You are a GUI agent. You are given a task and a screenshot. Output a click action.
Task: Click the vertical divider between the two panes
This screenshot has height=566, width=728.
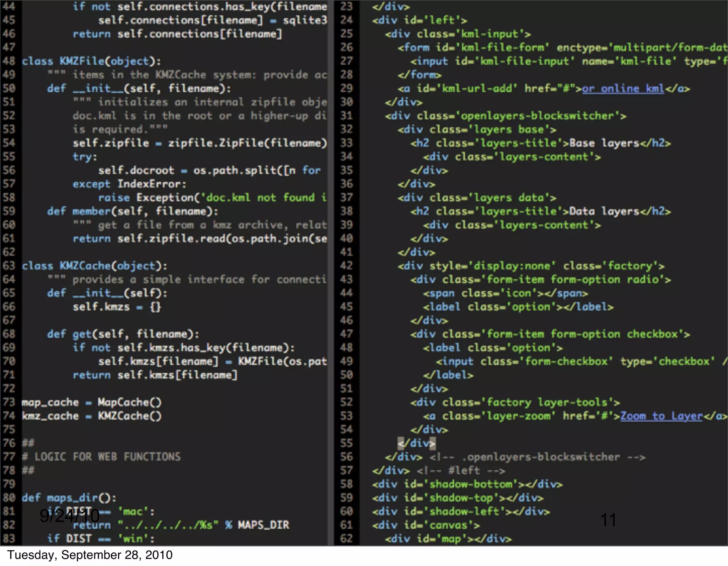click(331, 273)
